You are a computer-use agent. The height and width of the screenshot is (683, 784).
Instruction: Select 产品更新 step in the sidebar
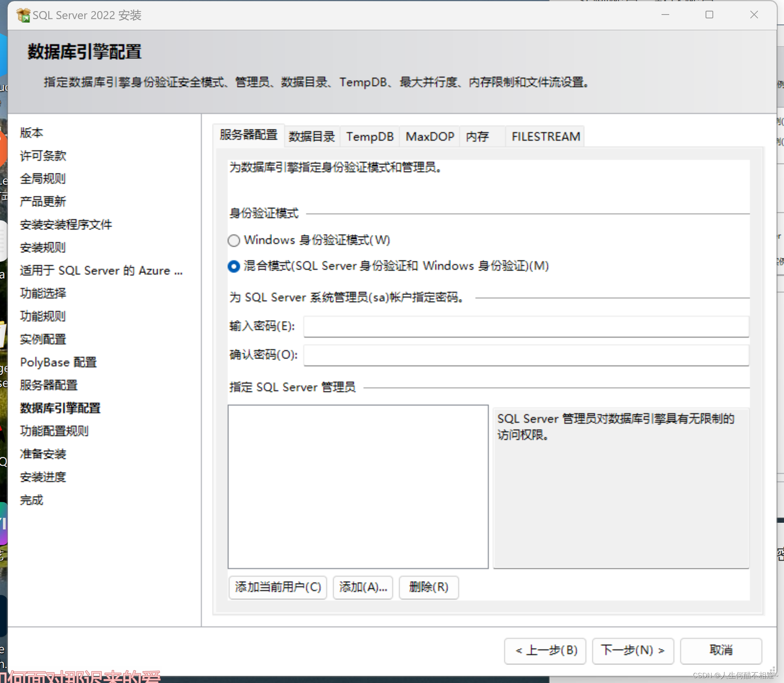coord(43,202)
